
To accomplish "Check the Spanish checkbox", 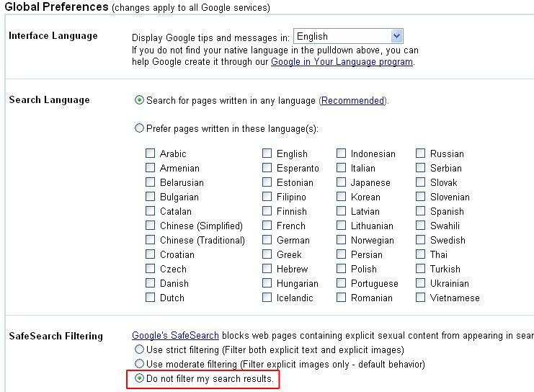I will coord(421,211).
